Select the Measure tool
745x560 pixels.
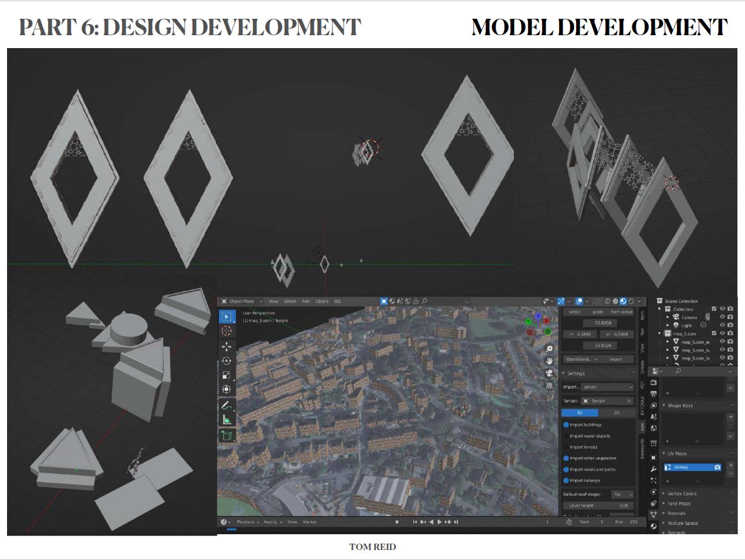226,419
